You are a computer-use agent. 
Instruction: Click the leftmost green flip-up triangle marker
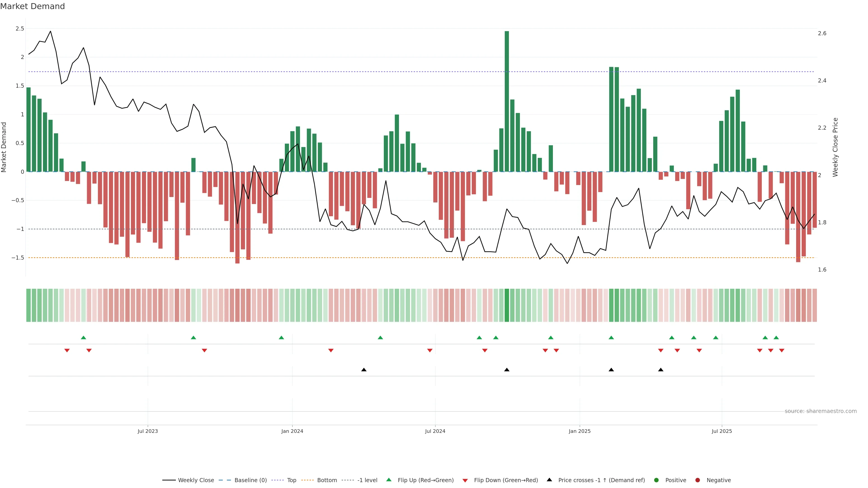[84, 338]
